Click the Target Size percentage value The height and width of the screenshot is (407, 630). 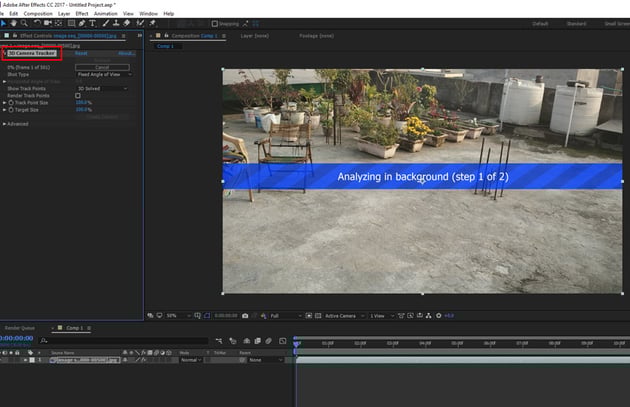[x=84, y=110]
